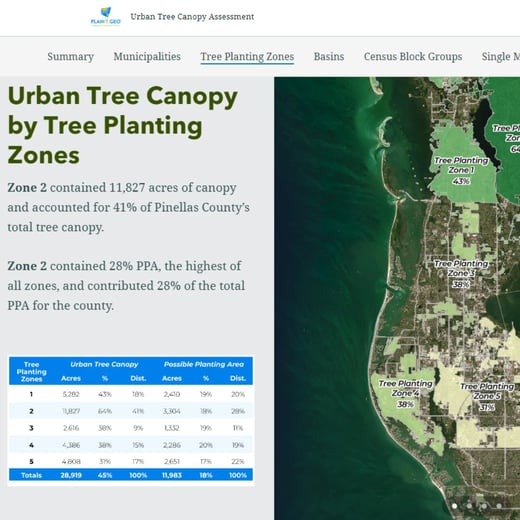The width and height of the screenshot is (520, 520).
Task: Click the 4,808 acres cell
Action: pos(71,462)
